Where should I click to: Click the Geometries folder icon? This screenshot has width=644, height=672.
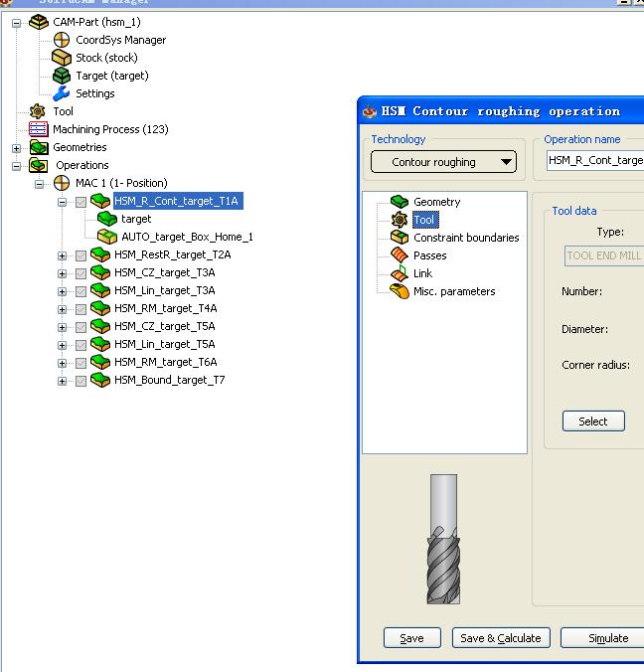pos(39,147)
